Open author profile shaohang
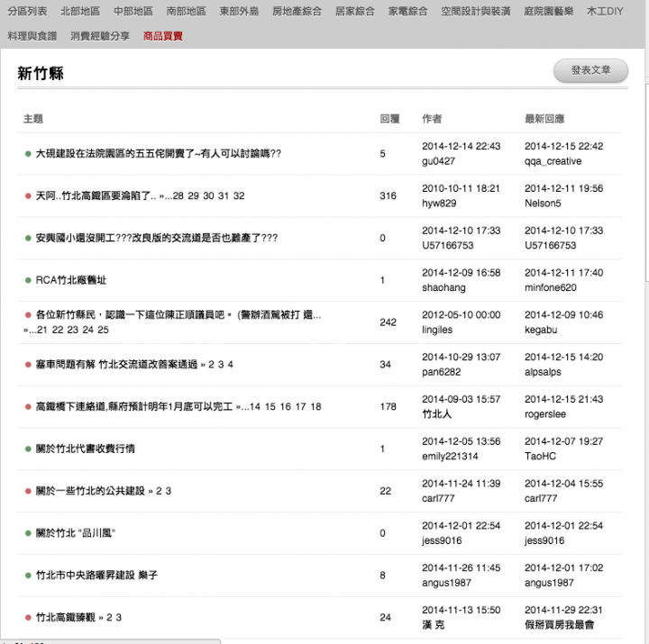This screenshot has width=649, height=644. pyautogui.click(x=443, y=288)
